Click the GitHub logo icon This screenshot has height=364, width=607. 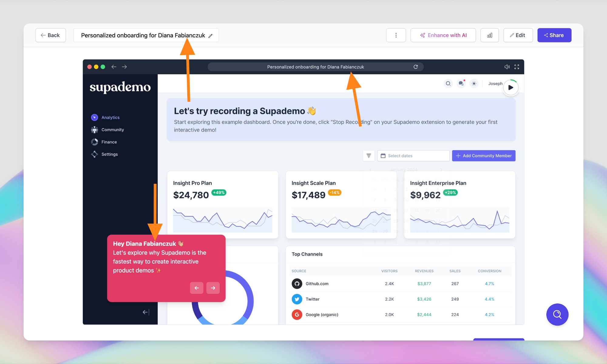pos(297,284)
